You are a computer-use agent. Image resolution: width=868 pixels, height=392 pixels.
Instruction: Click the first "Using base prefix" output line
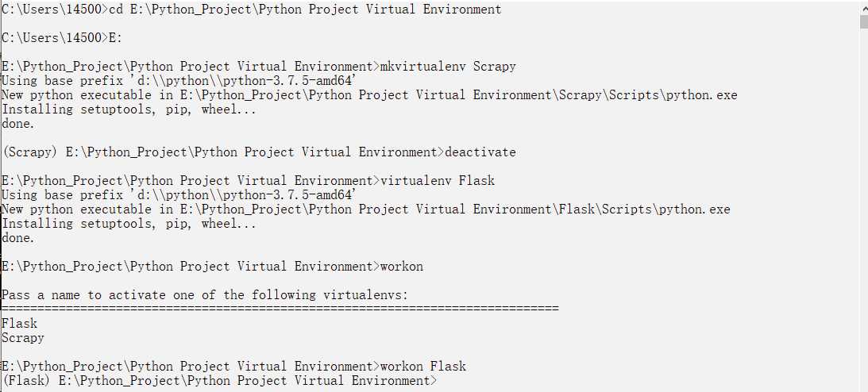click(179, 81)
